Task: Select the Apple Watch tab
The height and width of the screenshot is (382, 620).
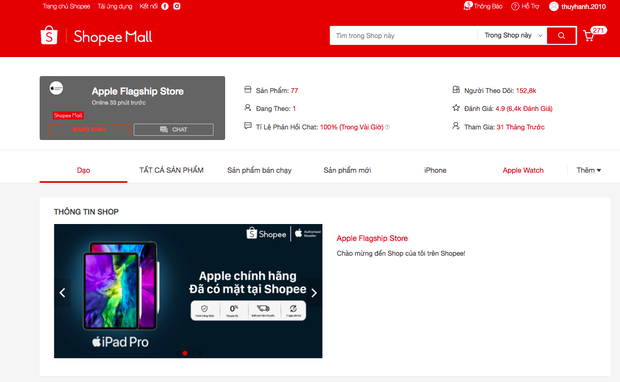Action: [x=523, y=170]
